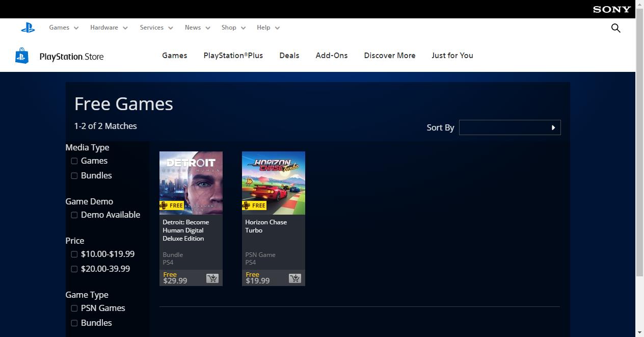The image size is (644, 337).
Task: Open the Add-Ons tab
Action: click(x=332, y=56)
